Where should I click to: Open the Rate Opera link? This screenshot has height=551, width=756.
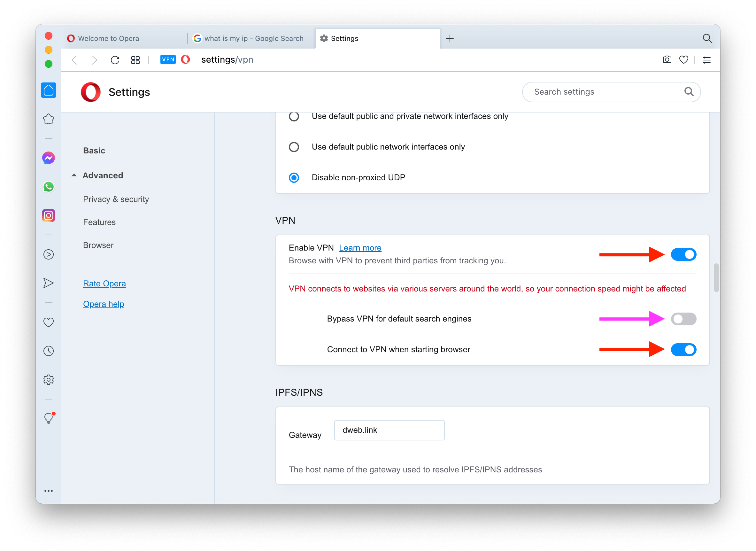click(104, 283)
